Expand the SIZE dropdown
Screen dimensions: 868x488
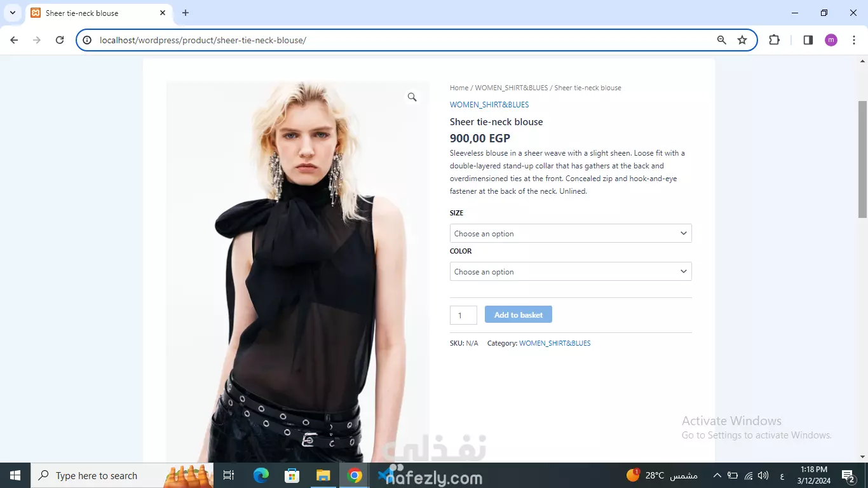click(x=571, y=233)
